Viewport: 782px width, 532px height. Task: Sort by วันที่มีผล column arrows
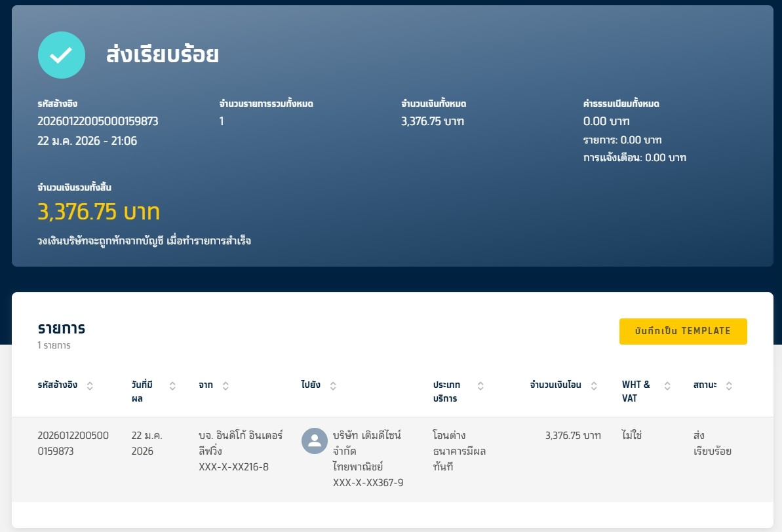coord(172,386)
